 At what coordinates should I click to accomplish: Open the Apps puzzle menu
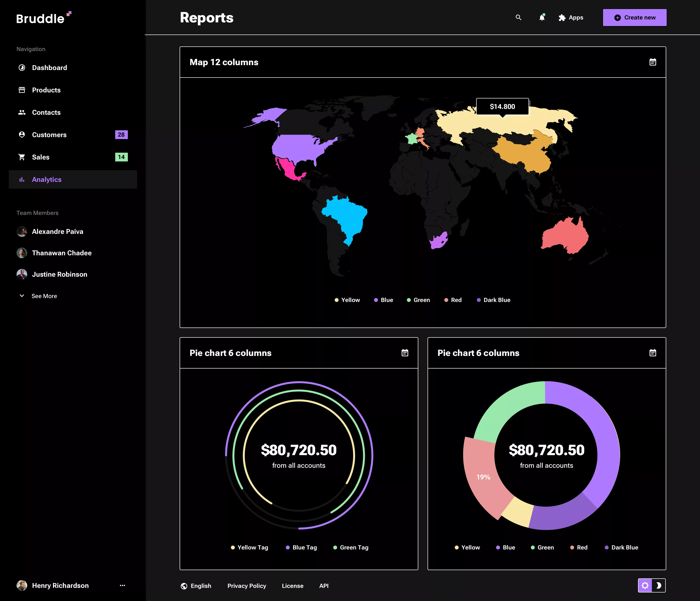click(x=571, y=18)
